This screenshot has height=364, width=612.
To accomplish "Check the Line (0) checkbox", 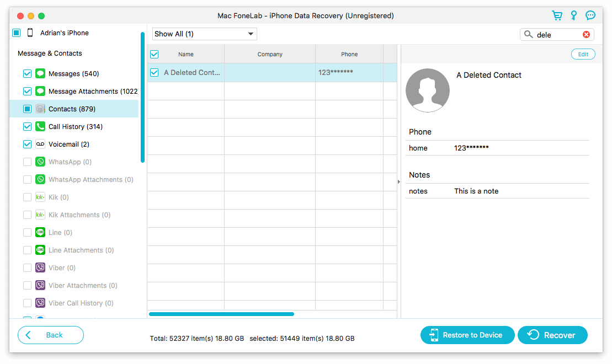I will tap(28, 232).
